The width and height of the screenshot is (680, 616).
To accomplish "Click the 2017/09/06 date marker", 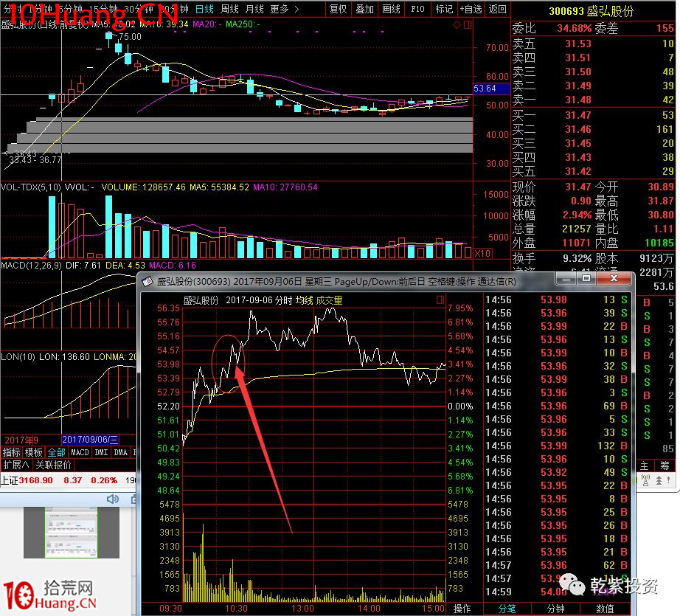I will [x=90, y=440].
